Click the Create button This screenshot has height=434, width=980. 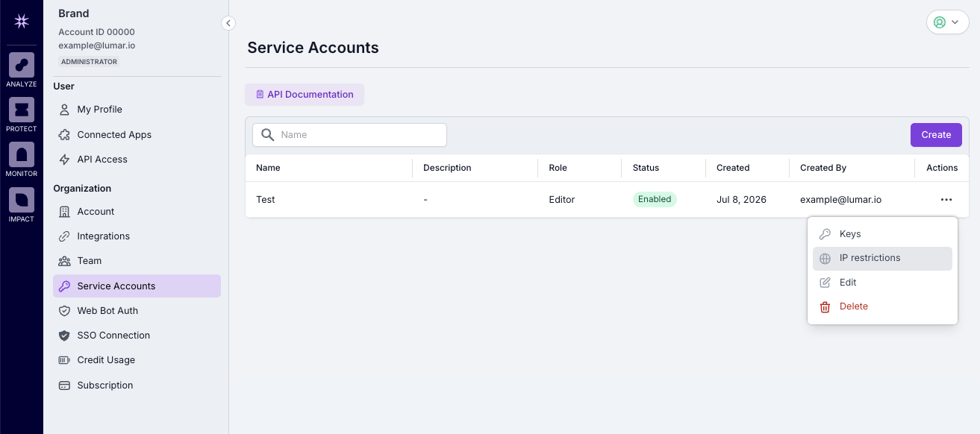pos(936,135)
